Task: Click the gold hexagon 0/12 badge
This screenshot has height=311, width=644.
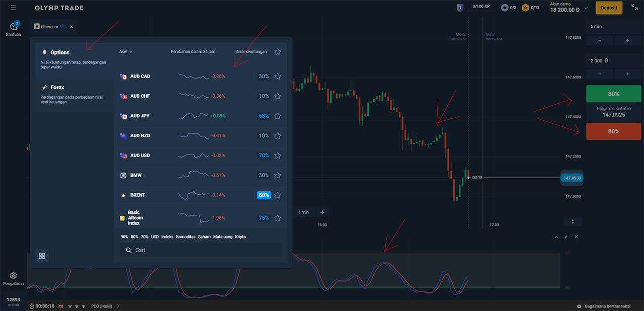Action: click(x=526, y=8)
